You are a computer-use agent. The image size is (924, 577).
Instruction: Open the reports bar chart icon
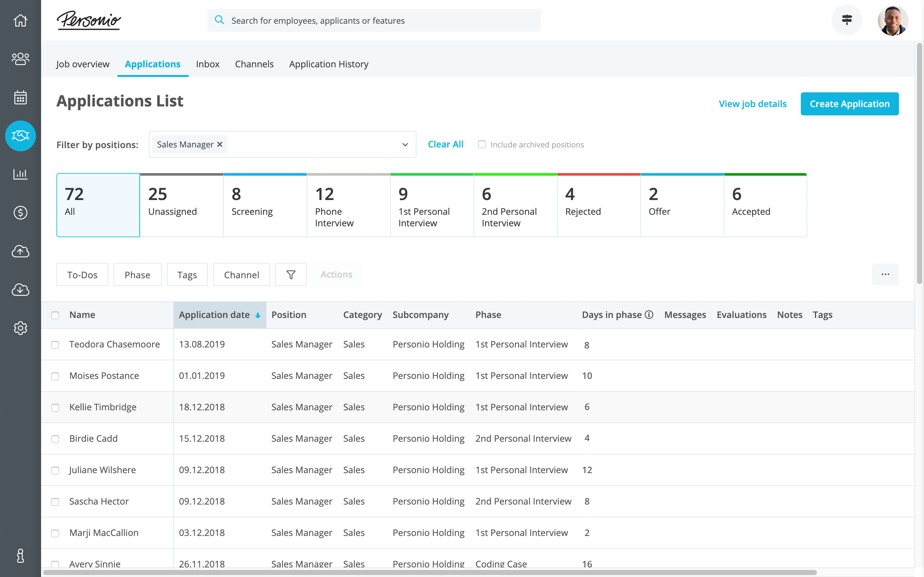20,174
